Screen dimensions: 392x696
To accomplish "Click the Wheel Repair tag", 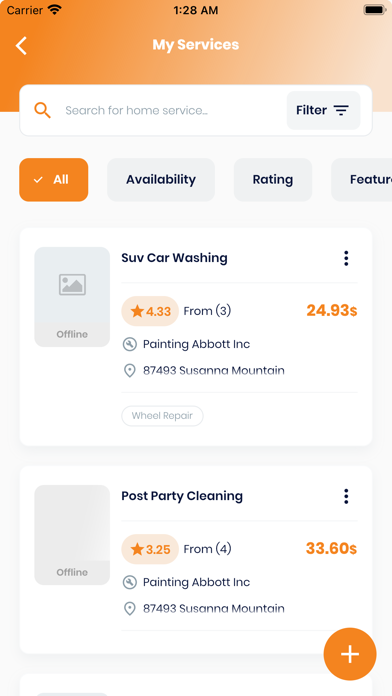I will coord(162,416).
